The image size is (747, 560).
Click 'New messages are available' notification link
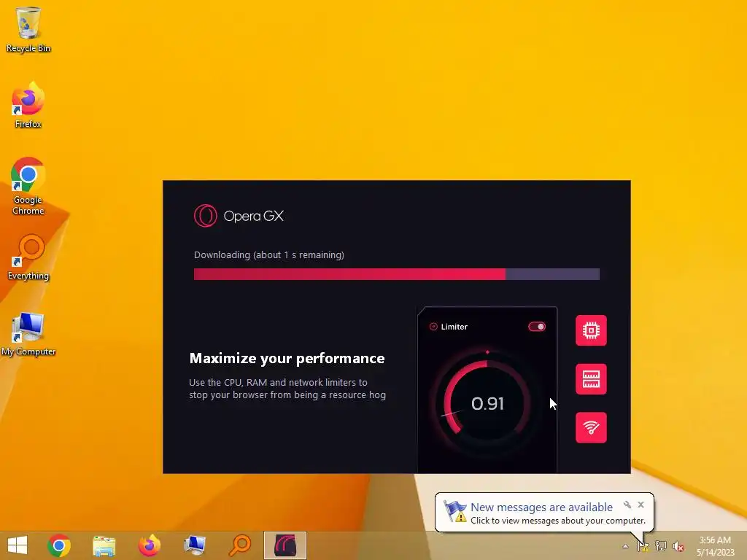coord(541,507)
